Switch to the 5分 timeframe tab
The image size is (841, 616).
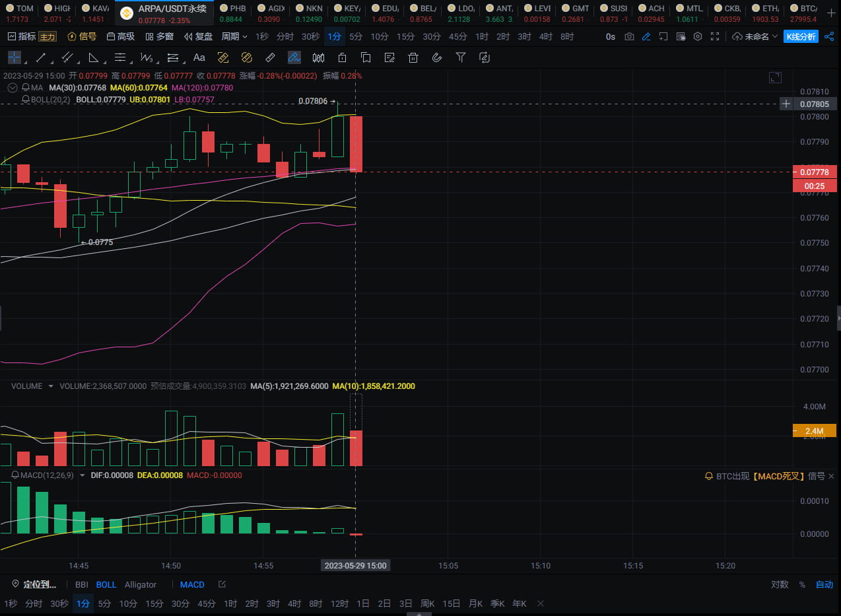tap(355, 36)
